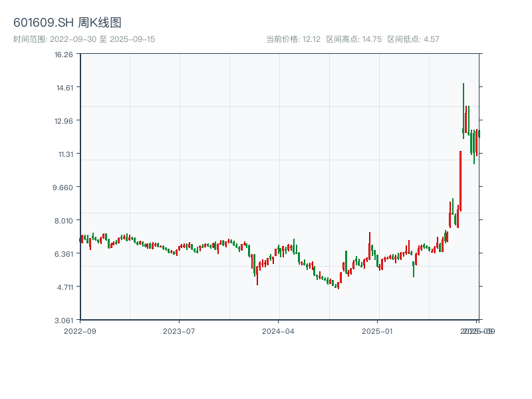Select the 时间范围 date range text
The width and height of the screenshot is (532, 399).
click(84, 39)
